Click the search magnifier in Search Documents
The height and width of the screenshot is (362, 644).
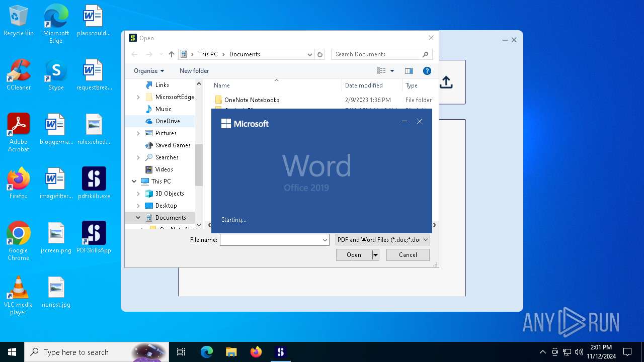tap(425, 54)
